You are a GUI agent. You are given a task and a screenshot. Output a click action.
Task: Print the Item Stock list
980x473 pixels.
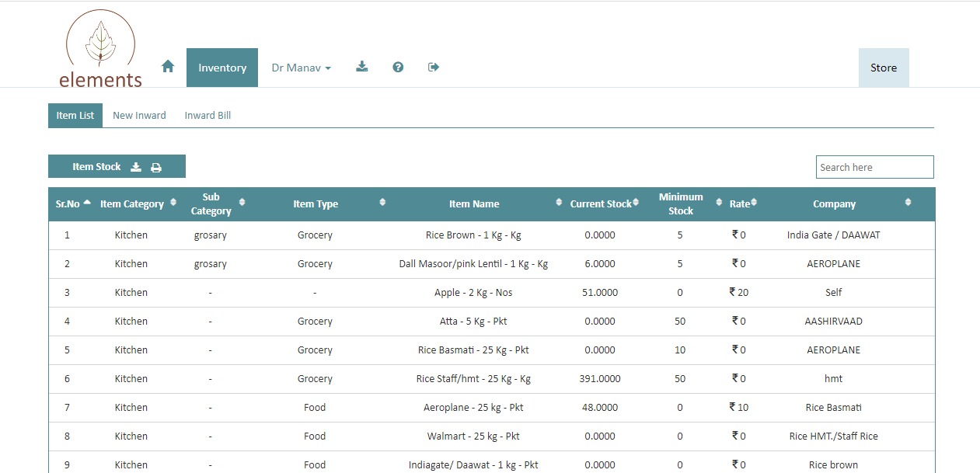tap(156, 167)
